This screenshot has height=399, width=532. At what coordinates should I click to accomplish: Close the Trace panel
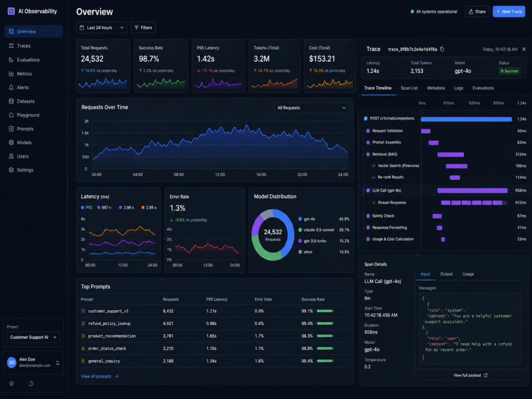pos(524,49)
